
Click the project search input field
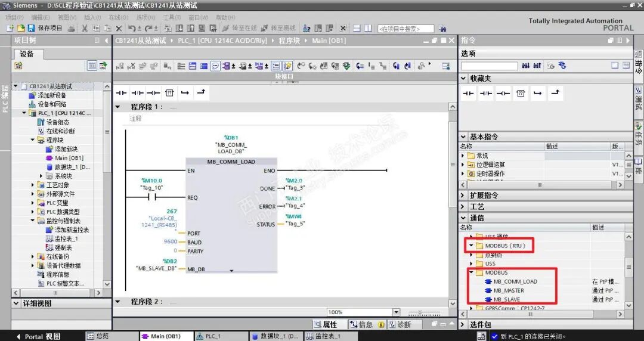pyautogui.click(x=406, y=29)
